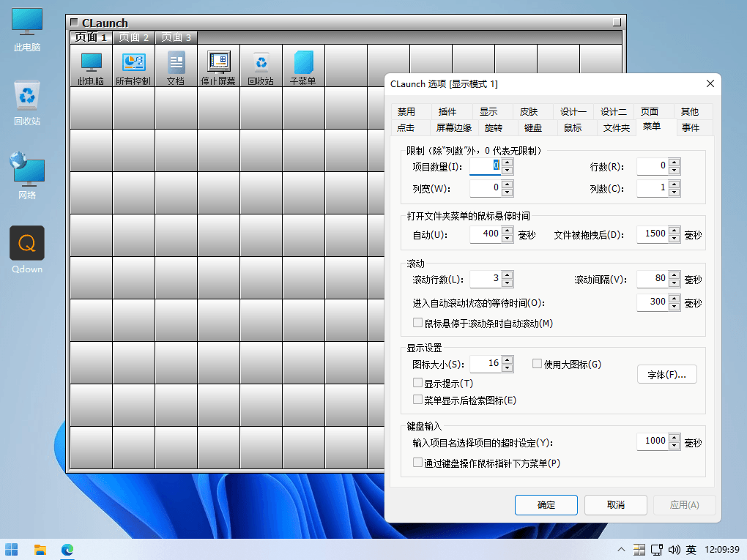Increase 列数 with the up arrow
This screenshot has height=560, width=747.
pyautogui.click(x=674, y=184)
